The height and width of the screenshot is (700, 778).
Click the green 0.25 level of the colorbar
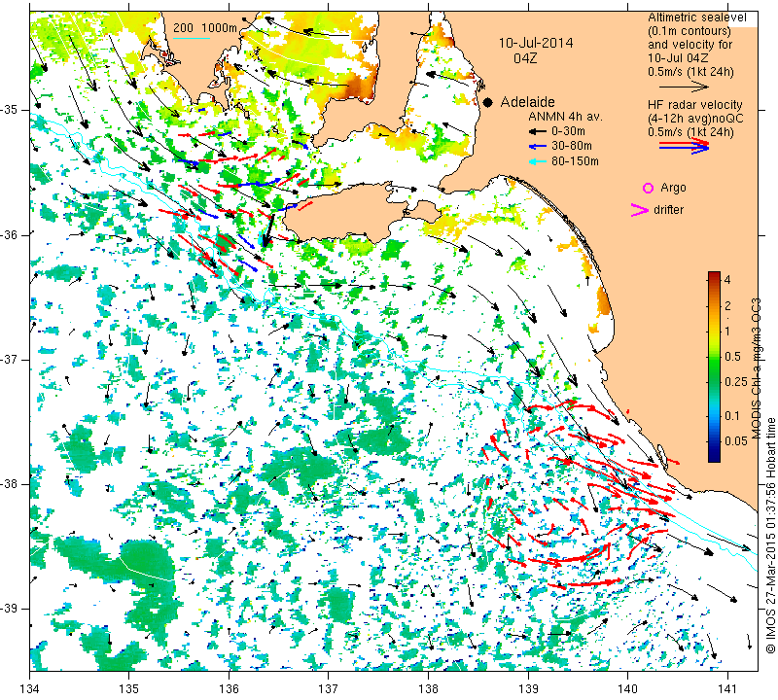714,381
